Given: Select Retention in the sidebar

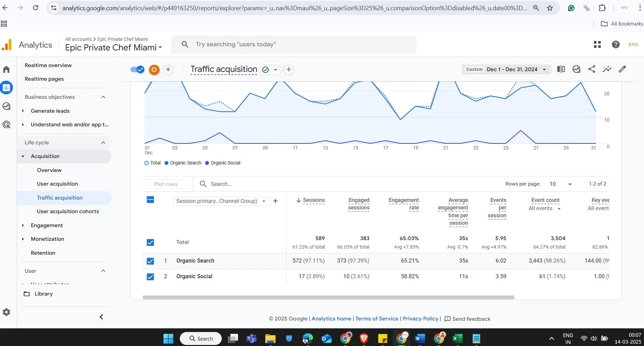Looking at the screenshot, I should pos(43,253).
